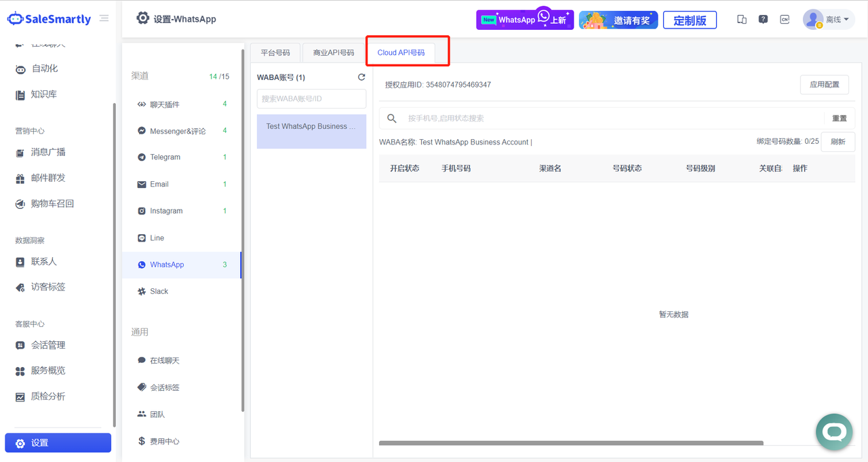Viewport: 868px width, 462px height.
Task: Click the 刷新 refresh button
Action: 837,142
